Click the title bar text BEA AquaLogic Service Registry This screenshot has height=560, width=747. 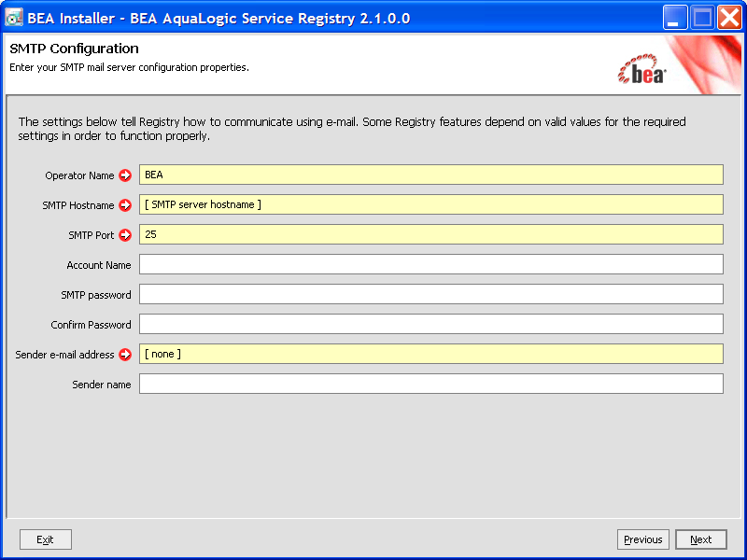point(270,19)
